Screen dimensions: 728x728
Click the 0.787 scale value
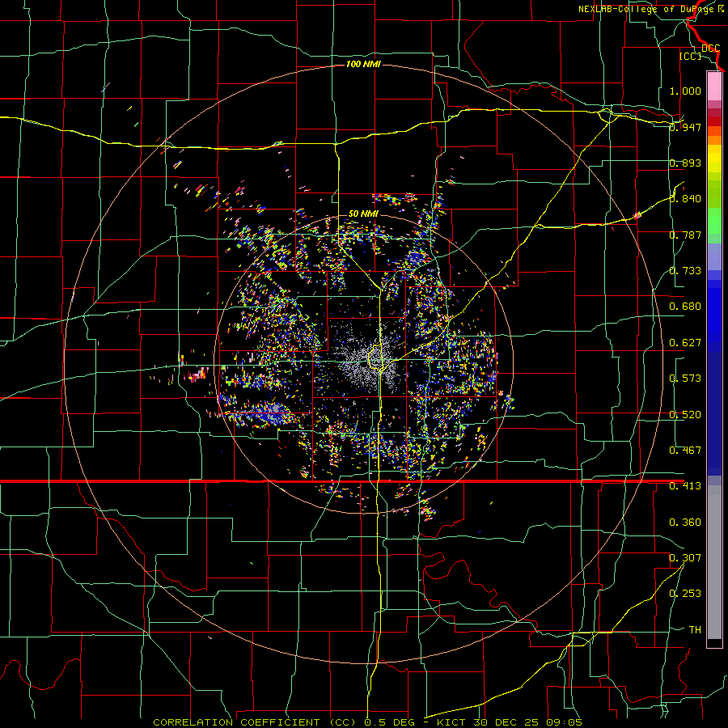[x=685, y=235]
